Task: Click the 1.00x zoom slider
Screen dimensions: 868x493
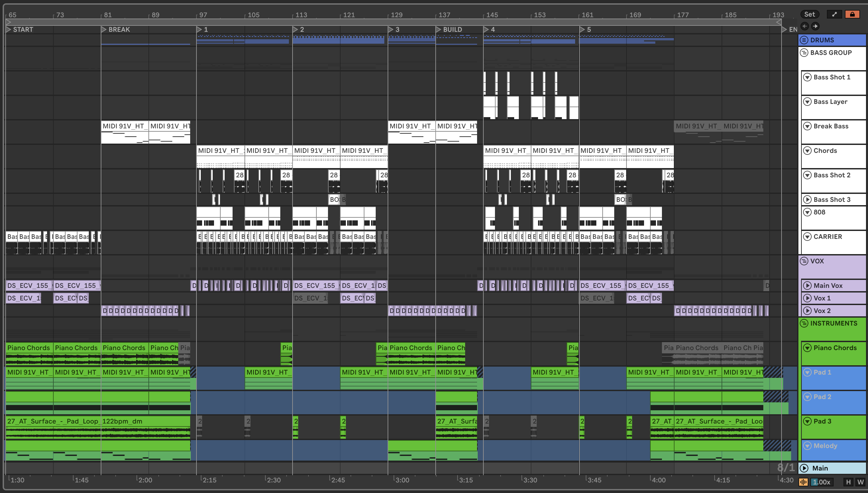Action: [822, 482]
